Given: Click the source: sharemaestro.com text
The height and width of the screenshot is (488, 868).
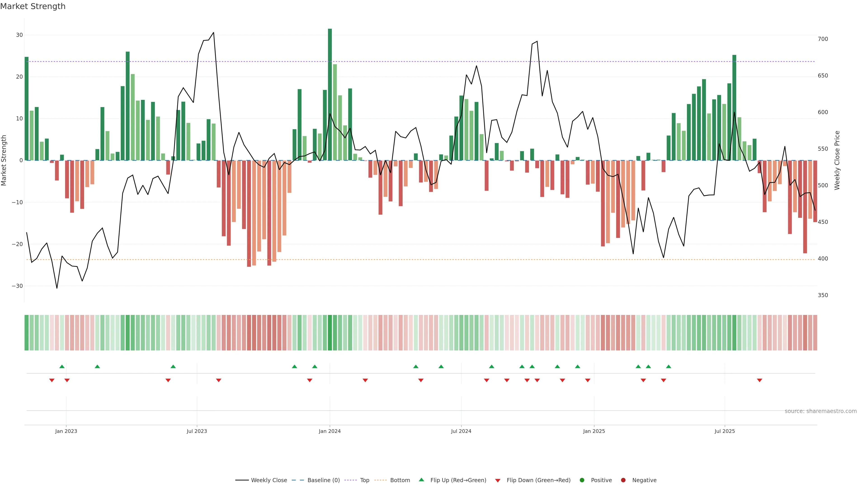Looking at the screenshot, I should pos(821,411).
